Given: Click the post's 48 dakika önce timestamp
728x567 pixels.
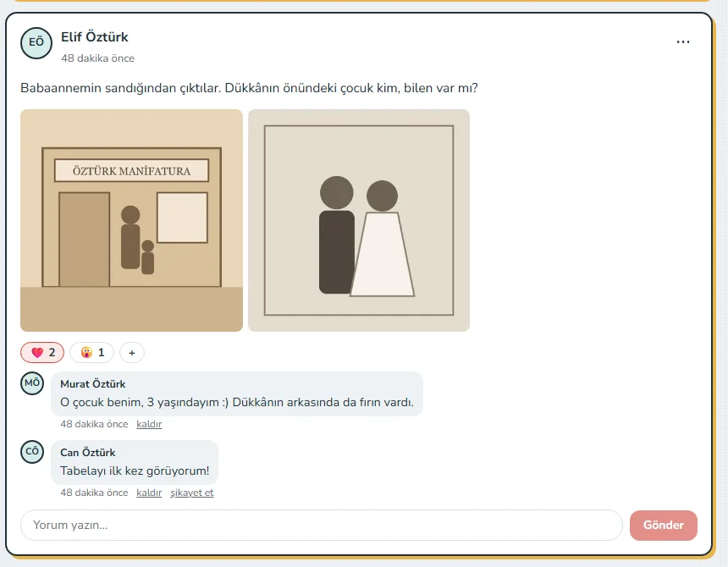Looking at the screenshot, I should [97, 58].
